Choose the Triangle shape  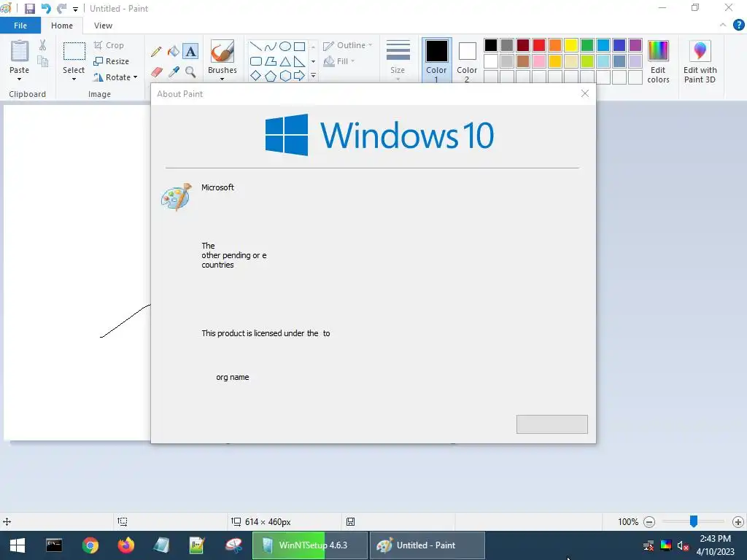[285, 61]
